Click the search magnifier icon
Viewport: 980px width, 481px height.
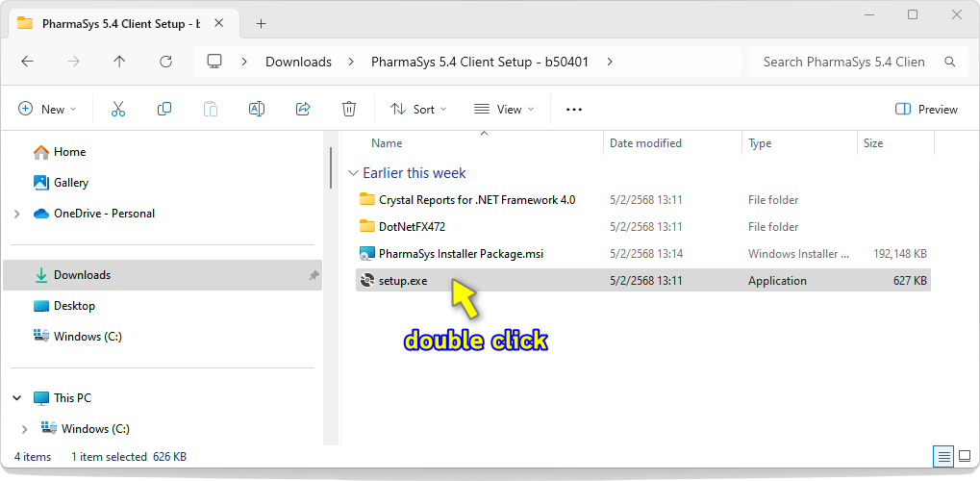949,62
